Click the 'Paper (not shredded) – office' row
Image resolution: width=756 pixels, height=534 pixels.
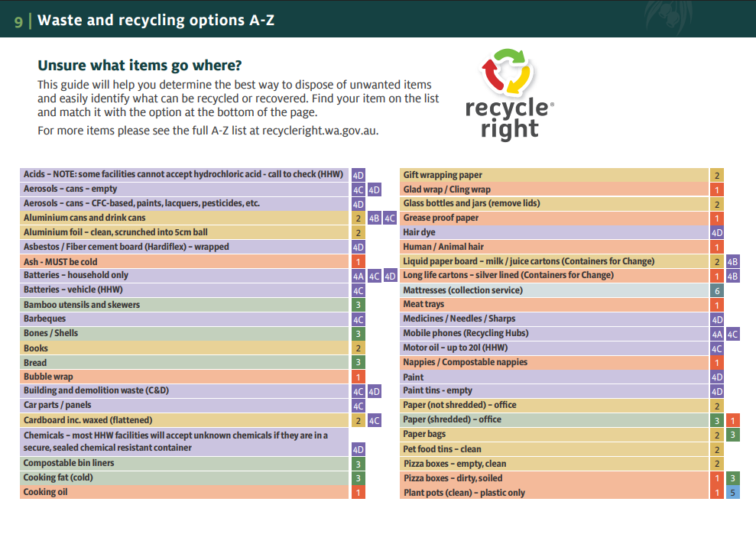554,406
